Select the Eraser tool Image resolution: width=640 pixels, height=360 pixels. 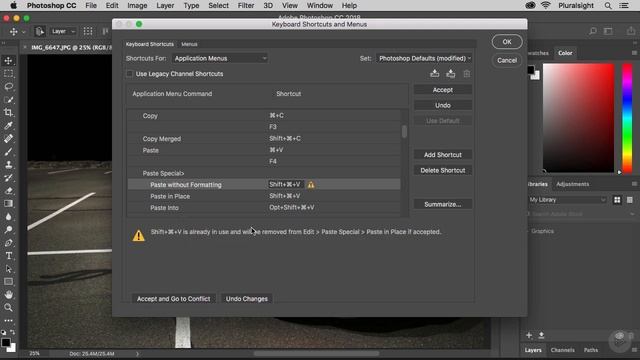point(8,191)
